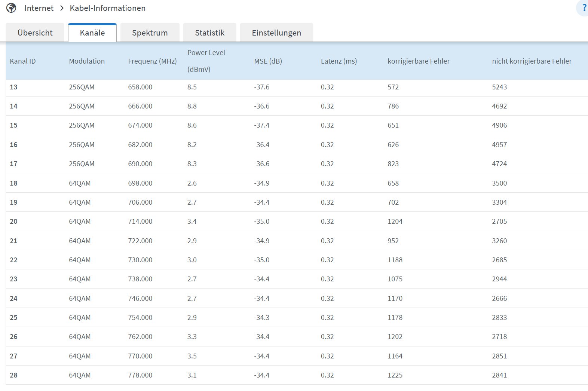Click power level 3.0 cell
588x391 pixels.
pos(192,260)
